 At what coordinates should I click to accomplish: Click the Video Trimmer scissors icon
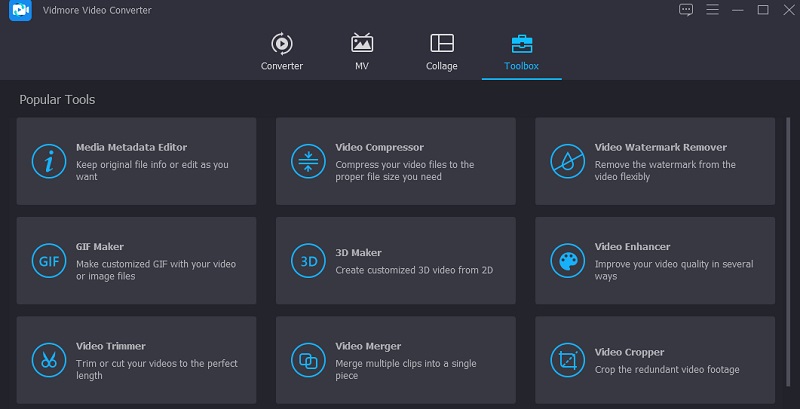(47, 360)
